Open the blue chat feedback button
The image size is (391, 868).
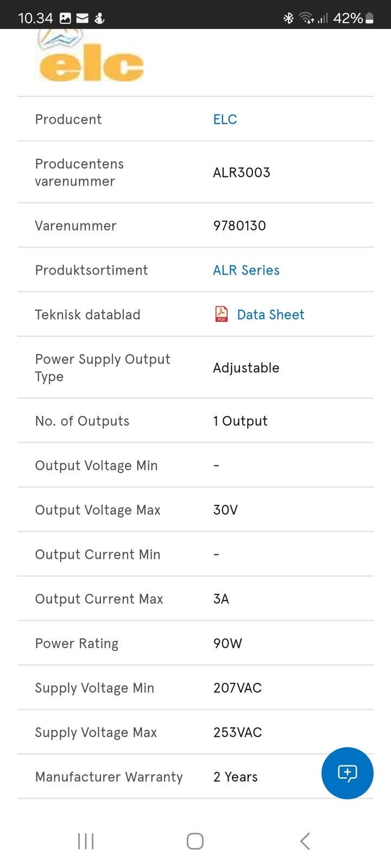[347, 773]
